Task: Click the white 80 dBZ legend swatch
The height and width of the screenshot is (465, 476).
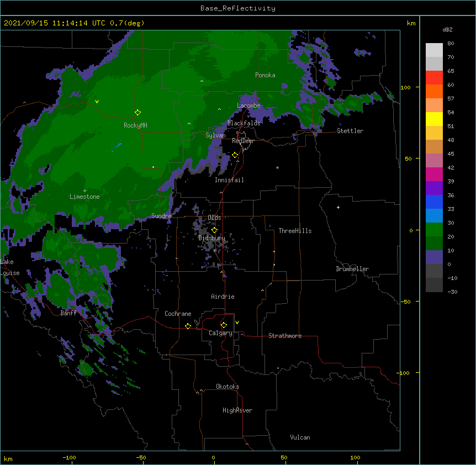Action: click(x=434, y=50)
